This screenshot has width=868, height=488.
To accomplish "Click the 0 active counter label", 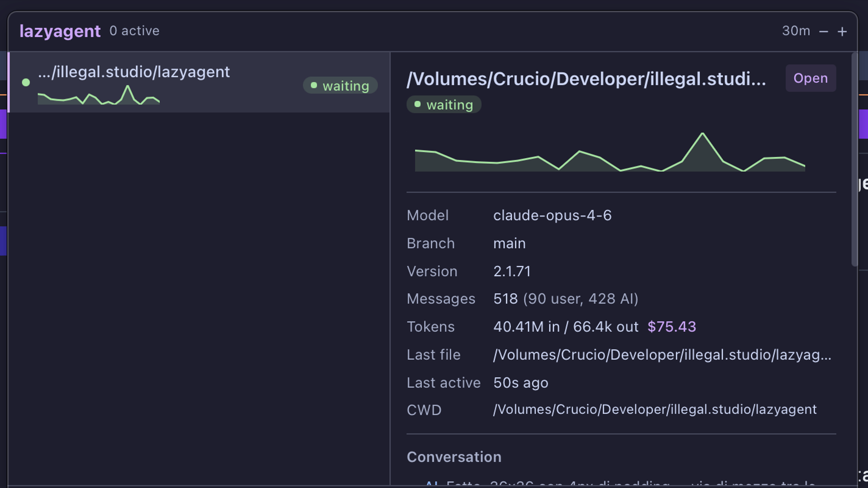I will [x=134, y=31].
